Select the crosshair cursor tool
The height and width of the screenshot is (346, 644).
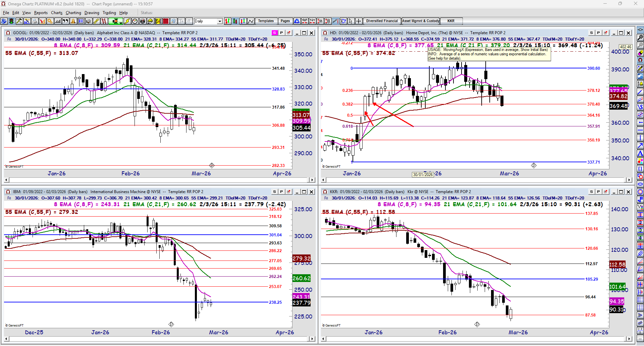pos(359,21)
